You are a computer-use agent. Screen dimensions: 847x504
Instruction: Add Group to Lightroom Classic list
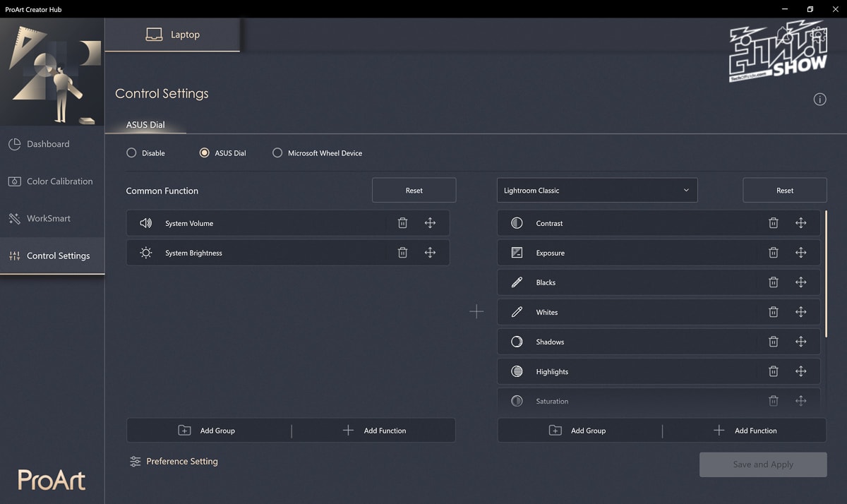(579, 431)
